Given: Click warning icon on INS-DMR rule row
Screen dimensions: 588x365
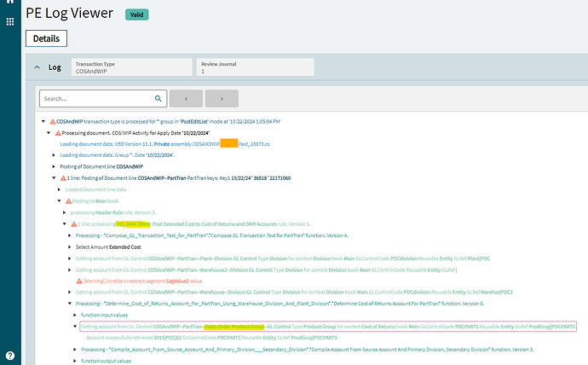Looking at the screenshot, I should click(74, 224).
